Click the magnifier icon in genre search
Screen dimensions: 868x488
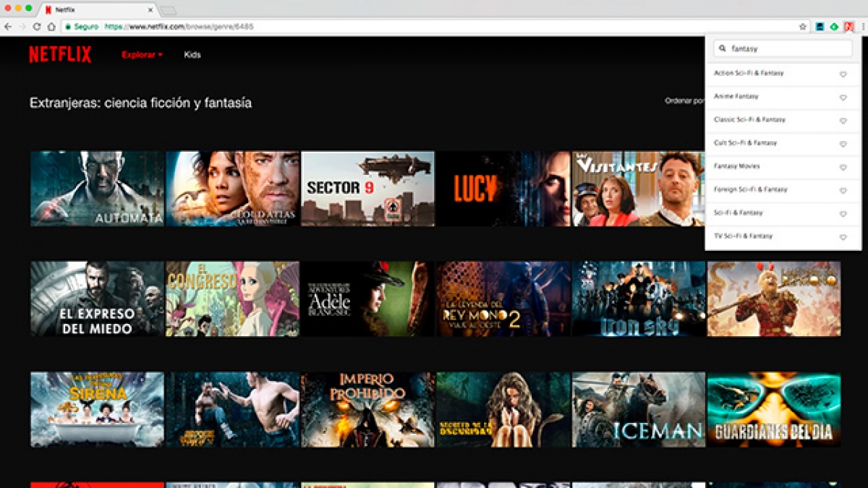point(723,48)
